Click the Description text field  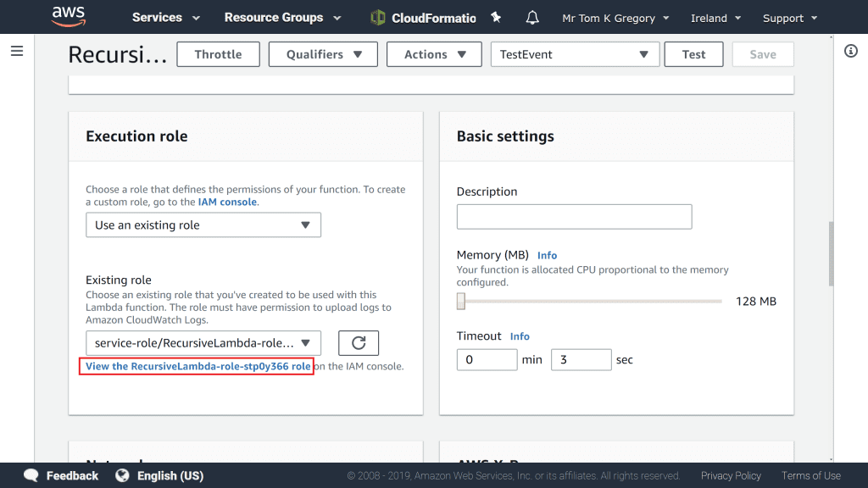pos(574,217)
